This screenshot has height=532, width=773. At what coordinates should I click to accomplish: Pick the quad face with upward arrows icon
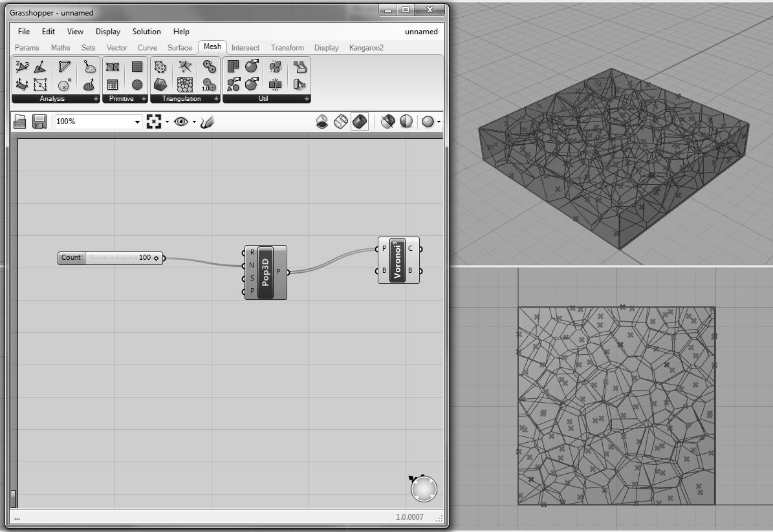pyautogui.click(x=22, y=85)
